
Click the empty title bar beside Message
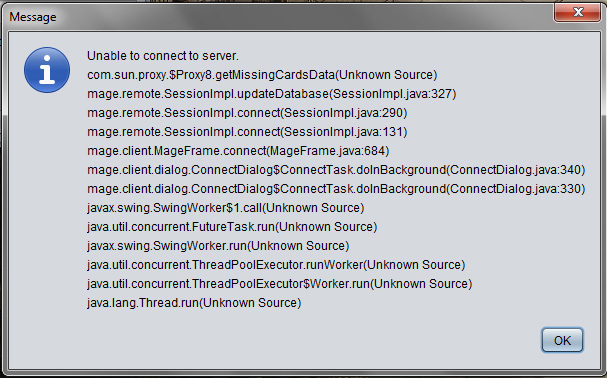(302, 17)
